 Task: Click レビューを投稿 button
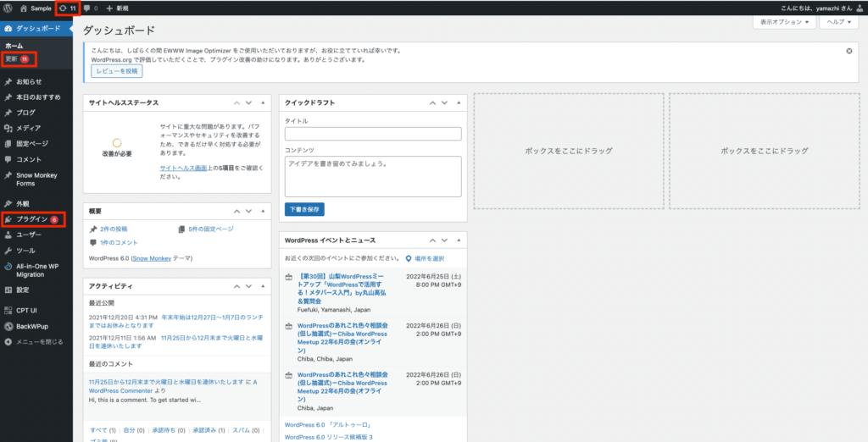tap(117, 71)
